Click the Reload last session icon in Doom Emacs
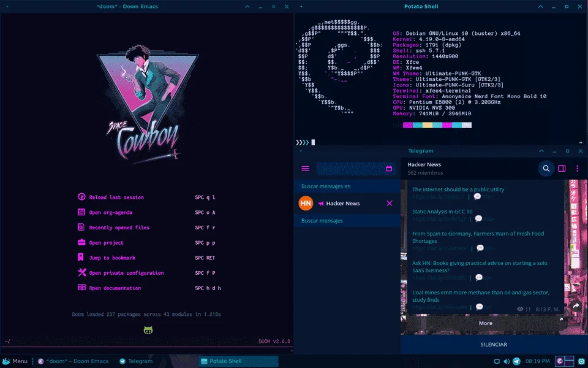Image resolution: width=588 pixels, height=368 pixels. (x=81, y=197)
